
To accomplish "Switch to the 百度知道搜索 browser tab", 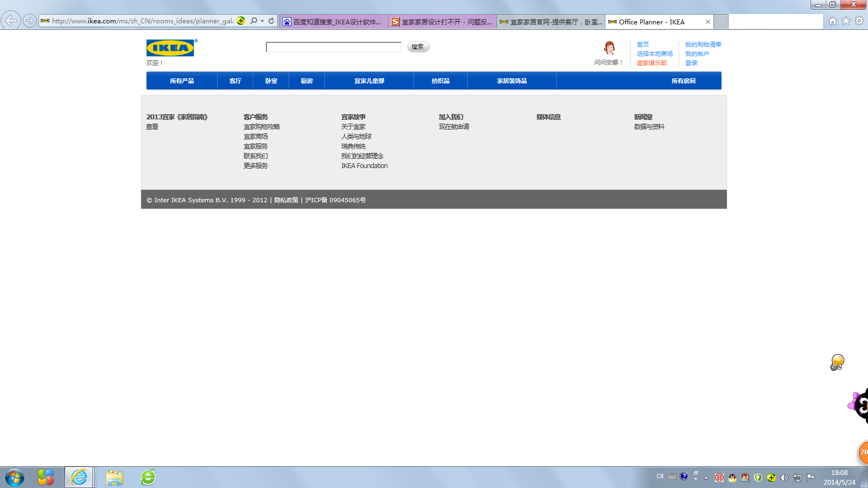I will coord(334,22).
